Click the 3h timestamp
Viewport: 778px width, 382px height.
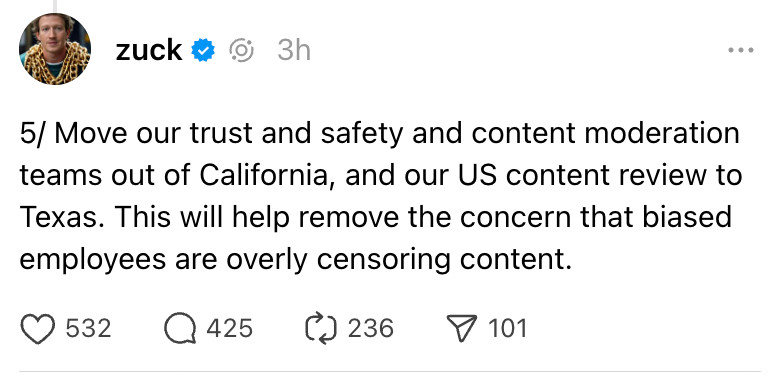[294, 50]
